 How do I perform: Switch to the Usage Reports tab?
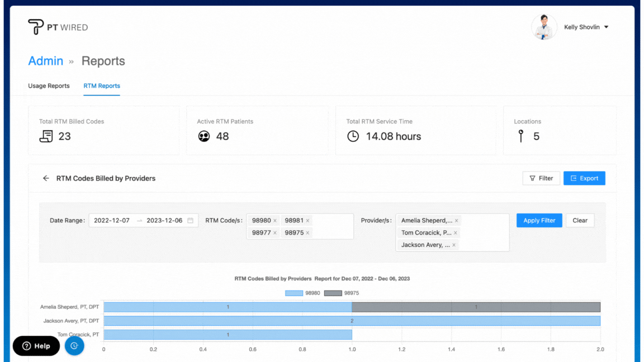click(x=49, y=86)
